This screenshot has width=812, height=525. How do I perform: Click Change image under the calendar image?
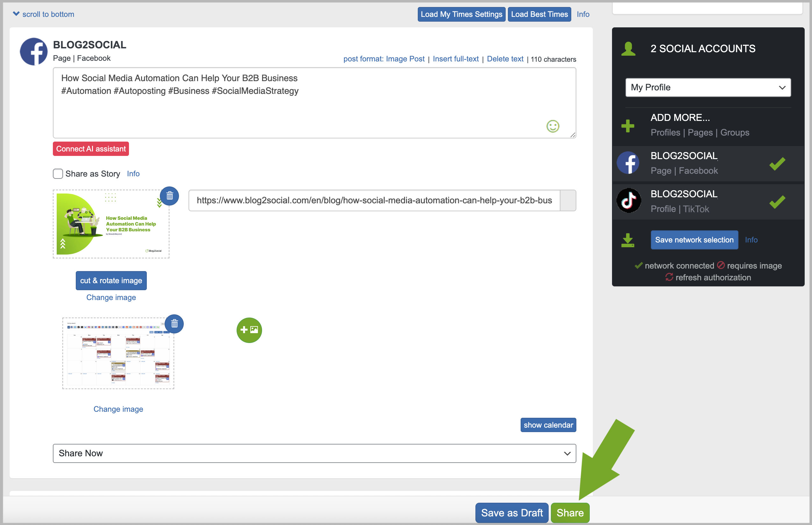pyautogui.click(x=118, y=409)
